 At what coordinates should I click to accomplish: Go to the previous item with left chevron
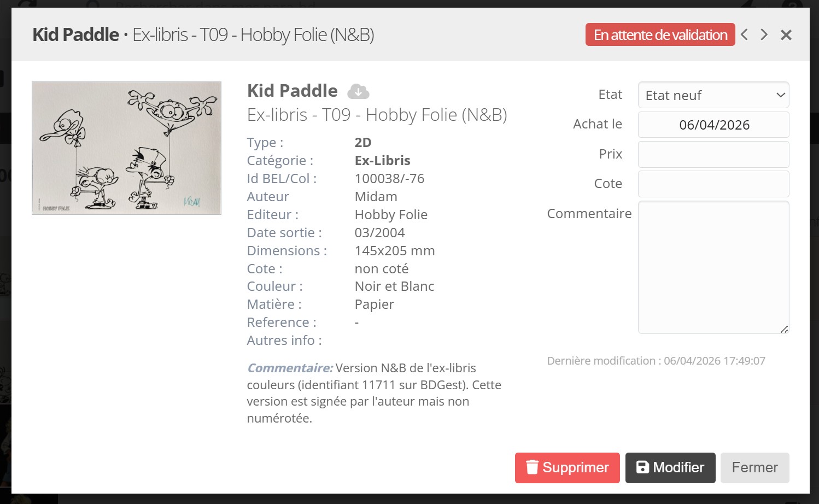coord(744,35)
